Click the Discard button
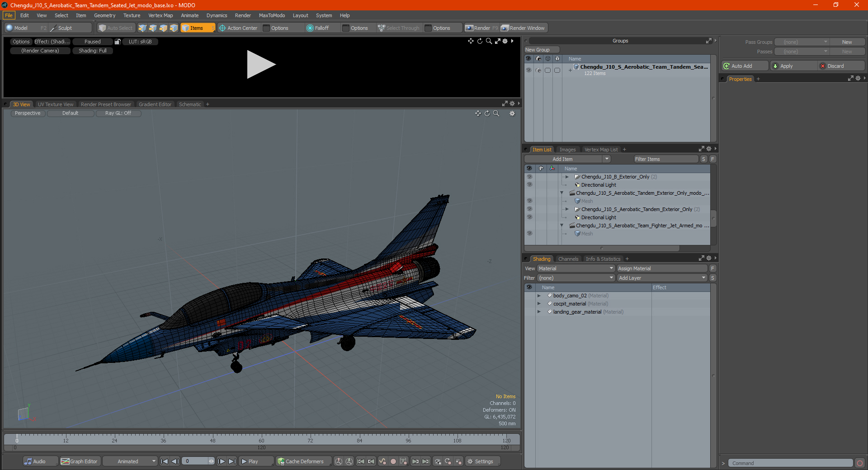This screenshot has width=868, height=470. click(841, 66)
